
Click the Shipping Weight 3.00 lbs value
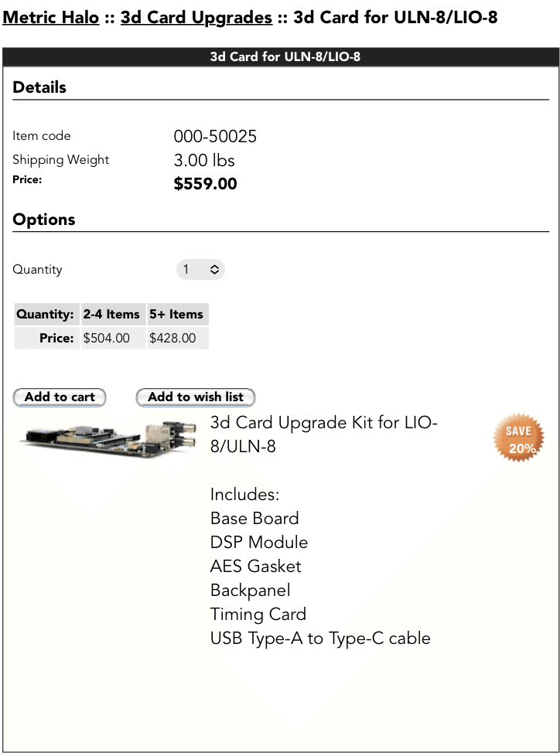point(204,160)
